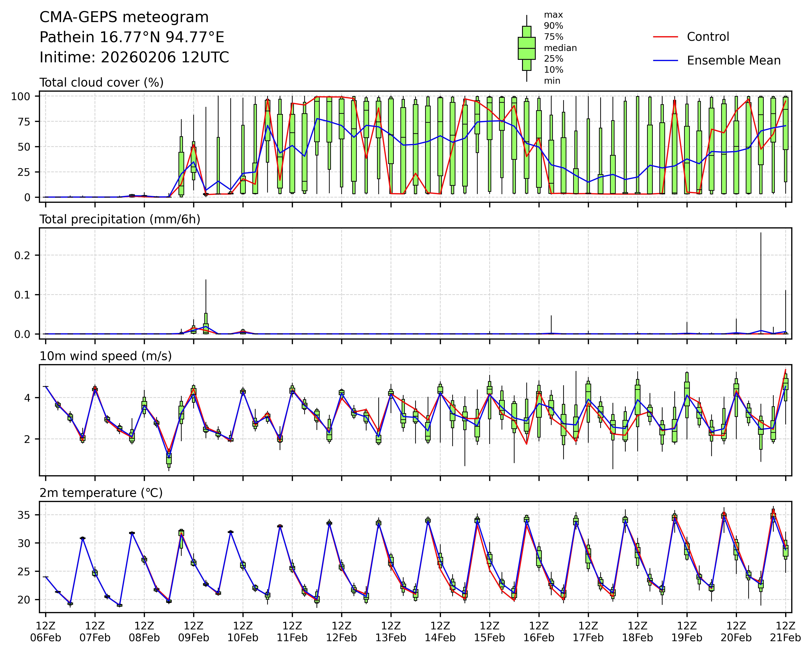Click the '12Z 21Feb' x-axis label
This screenshot has width=812, height=654.
[785, 632]
